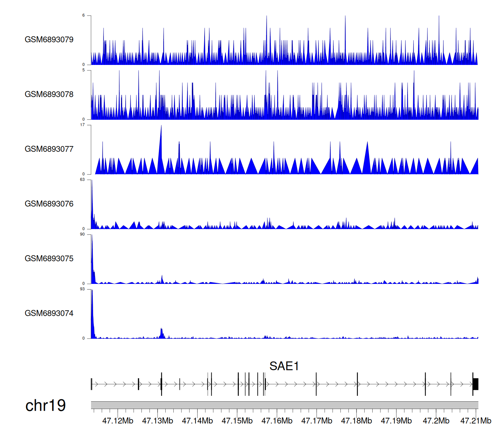The width and height of the screenshot is (504, 444).
Task: Click the GSM6893075 track name
Action: [x=49, y=259]
